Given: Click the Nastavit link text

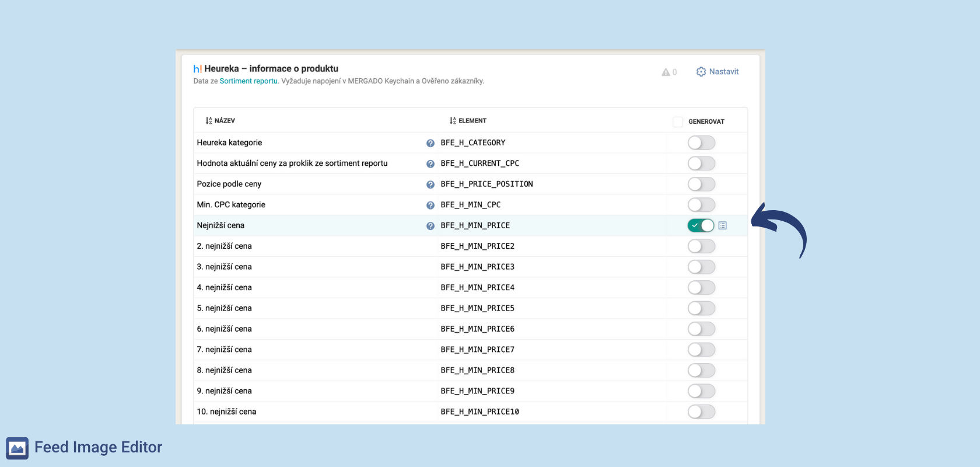Looking at the screenshot, I should (724, 72).
